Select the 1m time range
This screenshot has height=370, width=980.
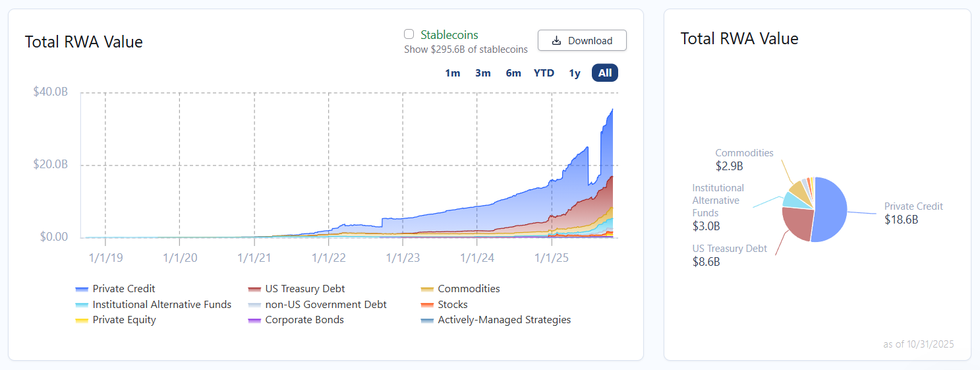[x=453, y=73]
